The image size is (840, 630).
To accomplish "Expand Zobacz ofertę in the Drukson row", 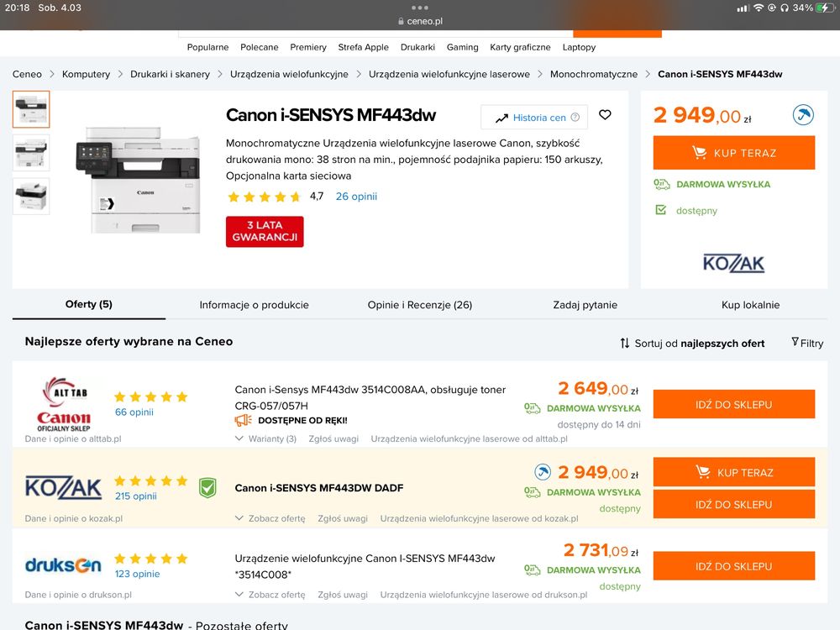I will [270, 595].
